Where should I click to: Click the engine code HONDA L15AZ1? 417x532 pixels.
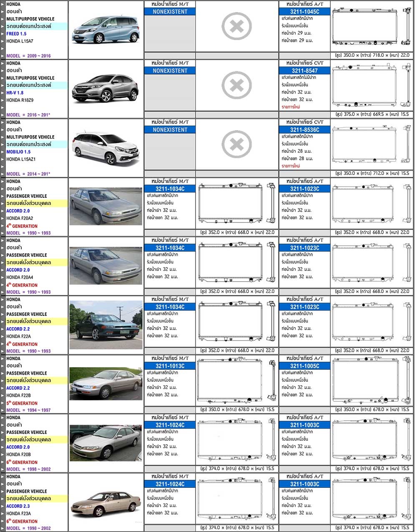pyautogui.click(x=21, y=159)
